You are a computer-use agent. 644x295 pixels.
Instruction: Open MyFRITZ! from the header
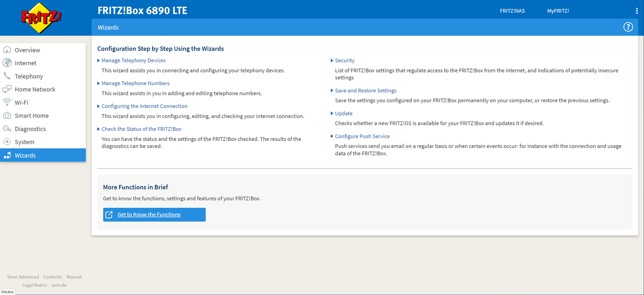(x=558, y=11)
